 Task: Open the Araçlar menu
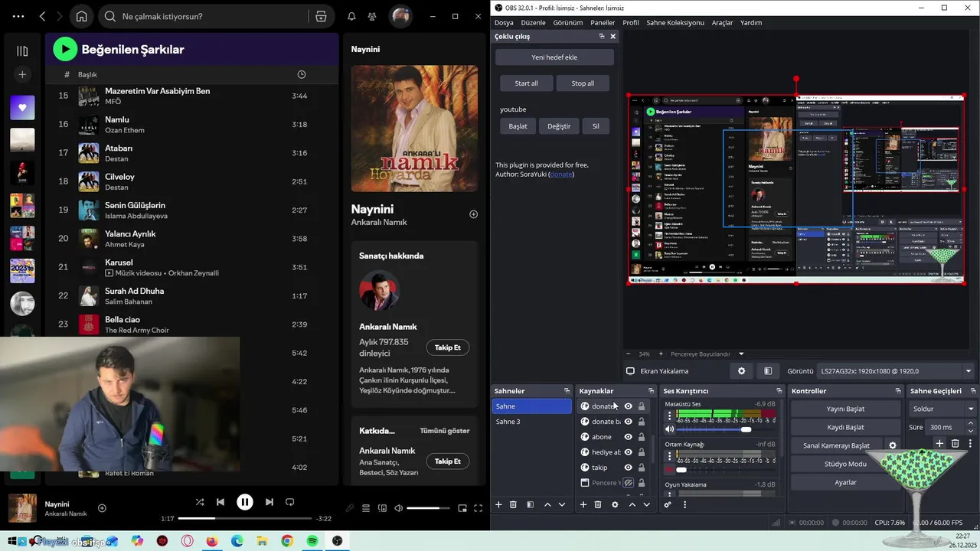(x=722, y=23)
